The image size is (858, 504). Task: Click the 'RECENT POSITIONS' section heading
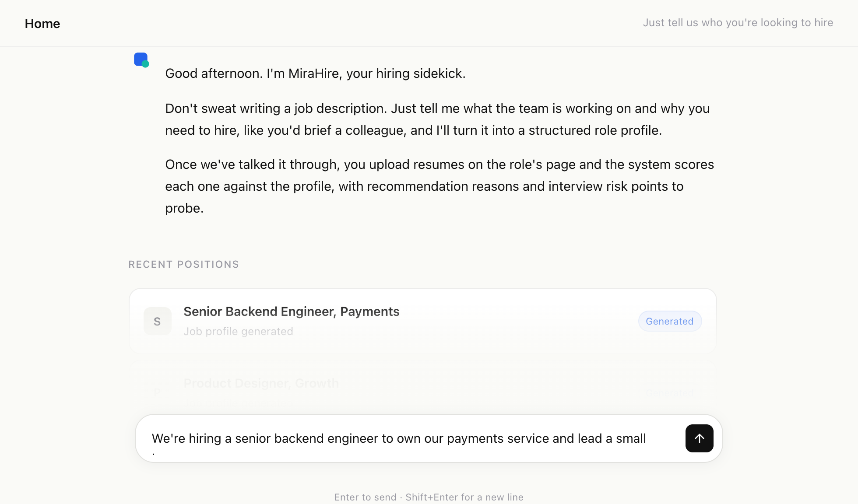[x=183, y=264]
